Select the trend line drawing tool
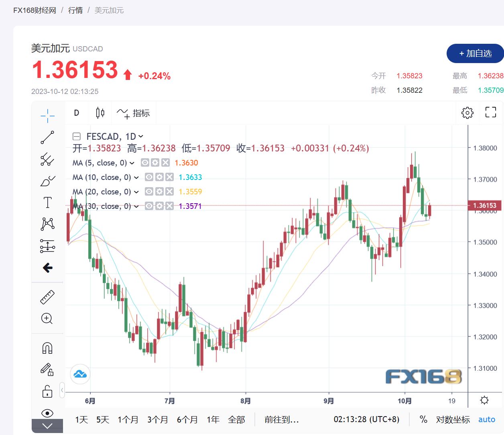This screenshot has width=504, height=435. point(47,137)
